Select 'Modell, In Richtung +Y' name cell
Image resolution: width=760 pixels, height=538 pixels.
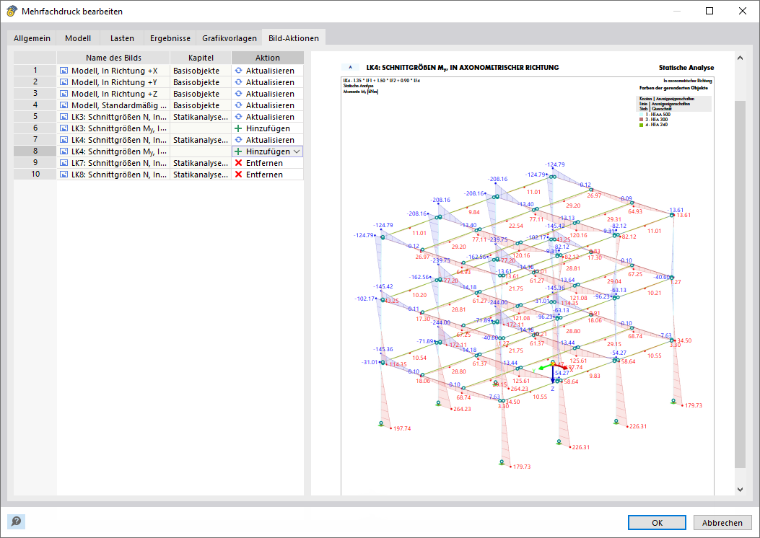point(114,82)
